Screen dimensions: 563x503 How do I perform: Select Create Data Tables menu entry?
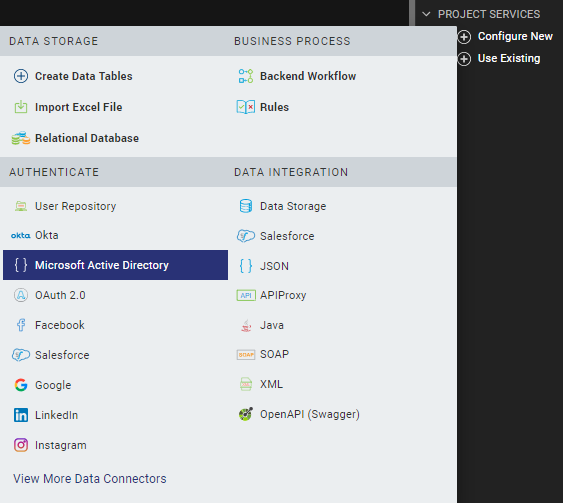[x=84, y=76]
